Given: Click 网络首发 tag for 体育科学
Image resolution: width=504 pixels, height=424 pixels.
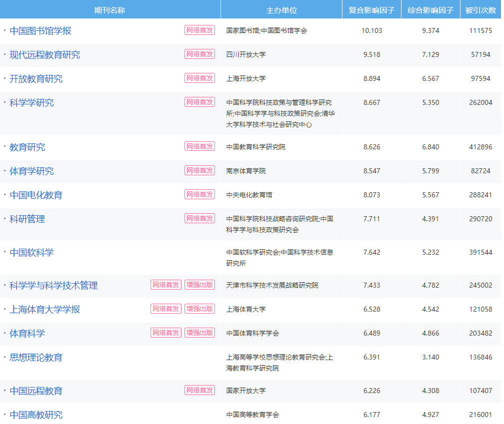Looking at the screenshot, I should point(166,333).
